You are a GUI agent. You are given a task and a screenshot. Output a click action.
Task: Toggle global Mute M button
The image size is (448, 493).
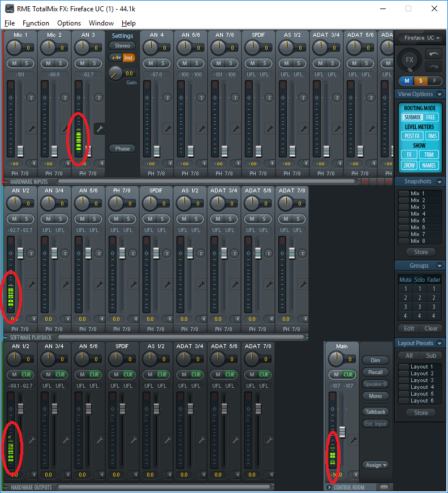(x=407, y=81)
